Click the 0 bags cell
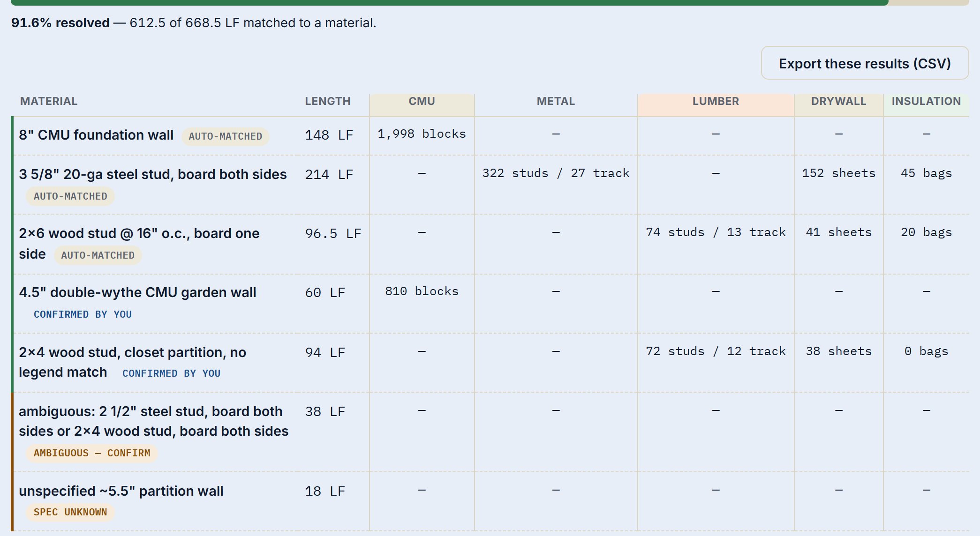 (926, 351)
